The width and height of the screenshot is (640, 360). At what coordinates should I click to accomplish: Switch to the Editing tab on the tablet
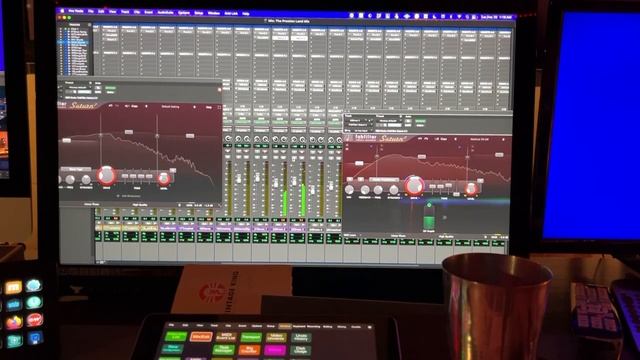click(328, 327)
